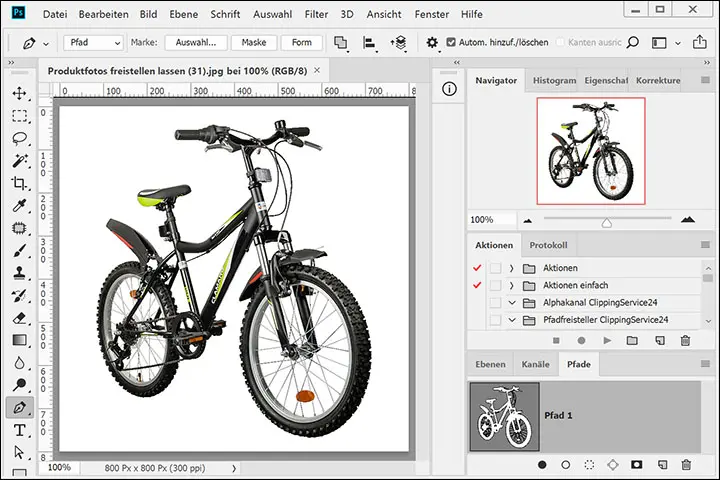The height and width of the screenshot is (480, 720).
Task: Click the 'Auswahl...' button
Action: pyautogui.click(x=196, y=43)
